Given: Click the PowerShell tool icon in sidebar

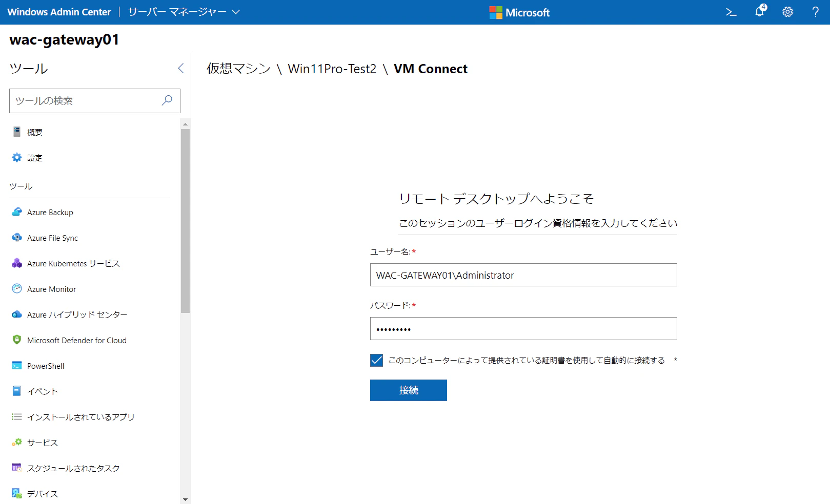Looking at the screenshot, I should pyautogui.click(x=17, y=365).
